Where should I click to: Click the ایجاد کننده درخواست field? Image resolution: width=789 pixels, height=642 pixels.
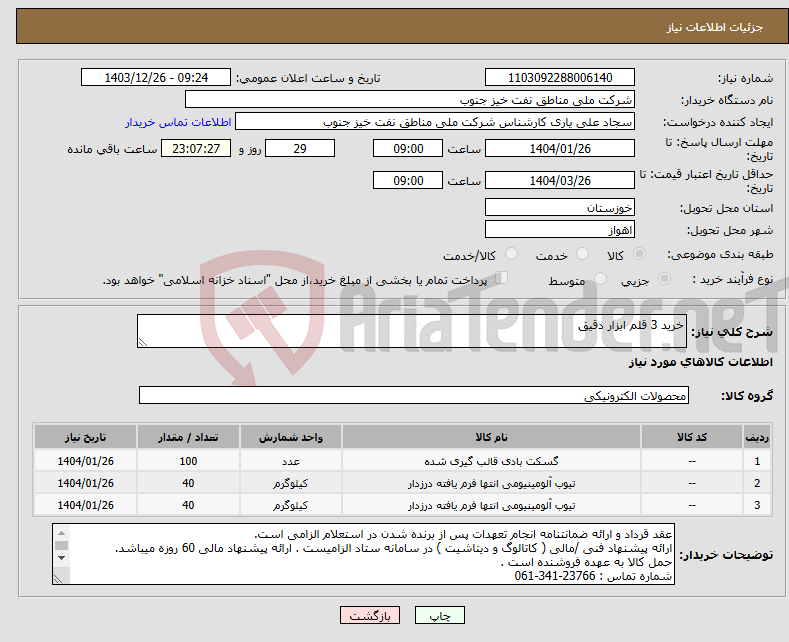coord(435,122)
